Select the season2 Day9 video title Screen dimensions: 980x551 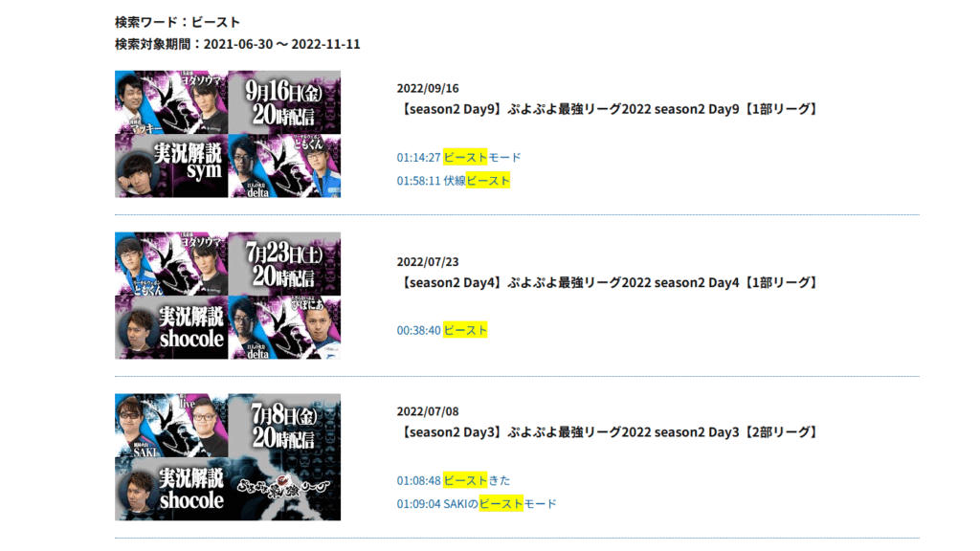pyautogui.click(x=608, y=109)
